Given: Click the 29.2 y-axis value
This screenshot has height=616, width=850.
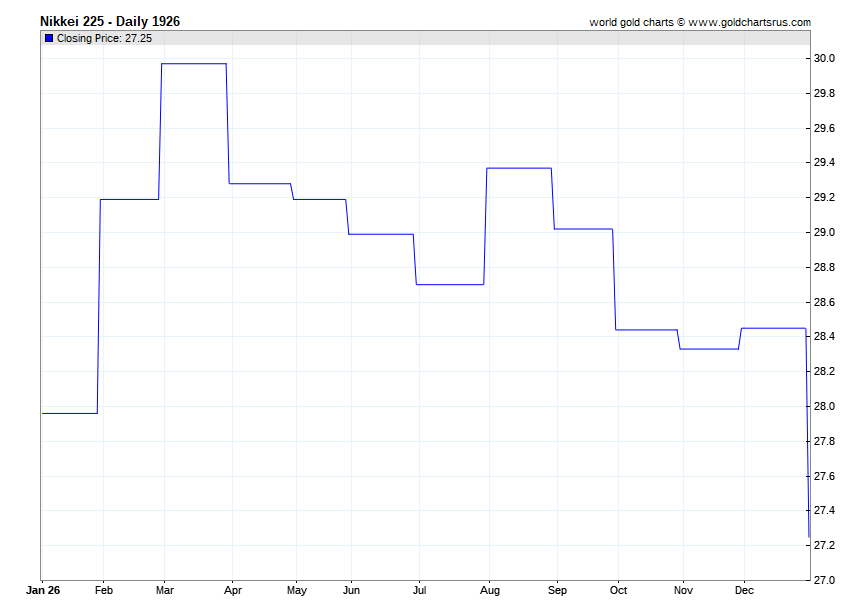Looking at the screenshot, I should [824, 197].
